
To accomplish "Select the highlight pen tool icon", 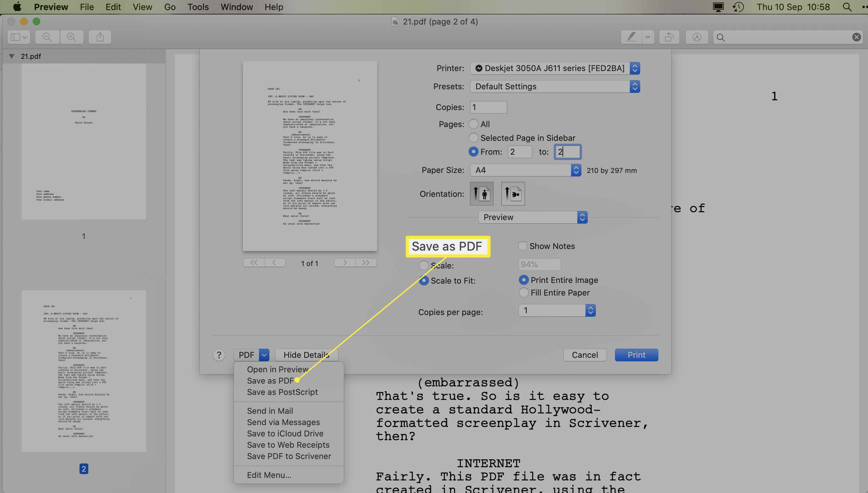I will click(631, 37).
